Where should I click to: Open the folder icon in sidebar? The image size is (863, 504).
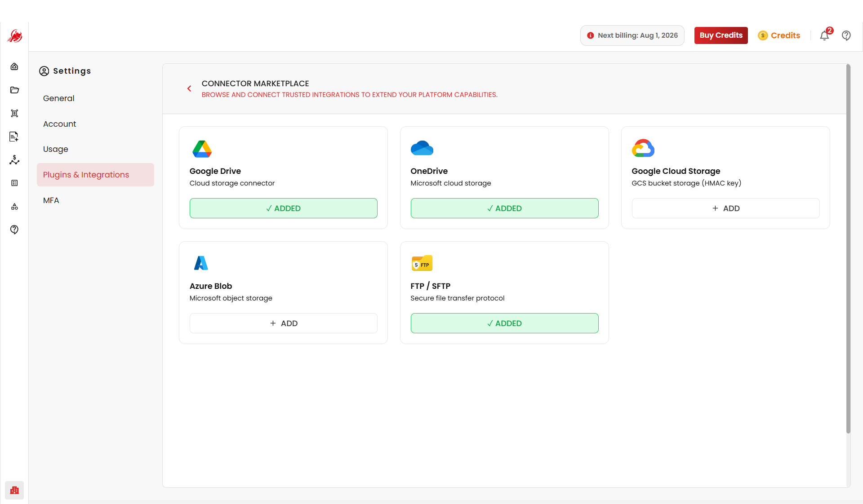pyautogui.click(x=14, y=90)
